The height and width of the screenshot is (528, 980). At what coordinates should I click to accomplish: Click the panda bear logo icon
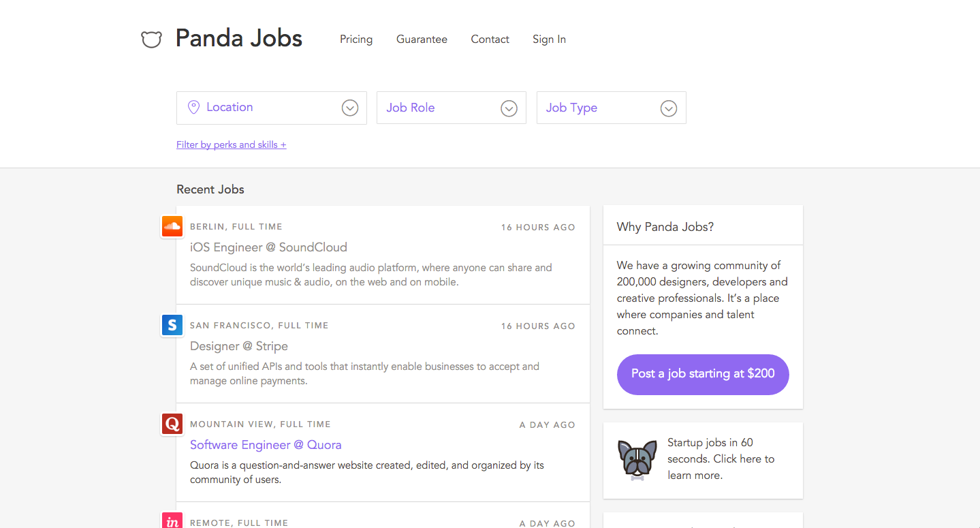151,40
